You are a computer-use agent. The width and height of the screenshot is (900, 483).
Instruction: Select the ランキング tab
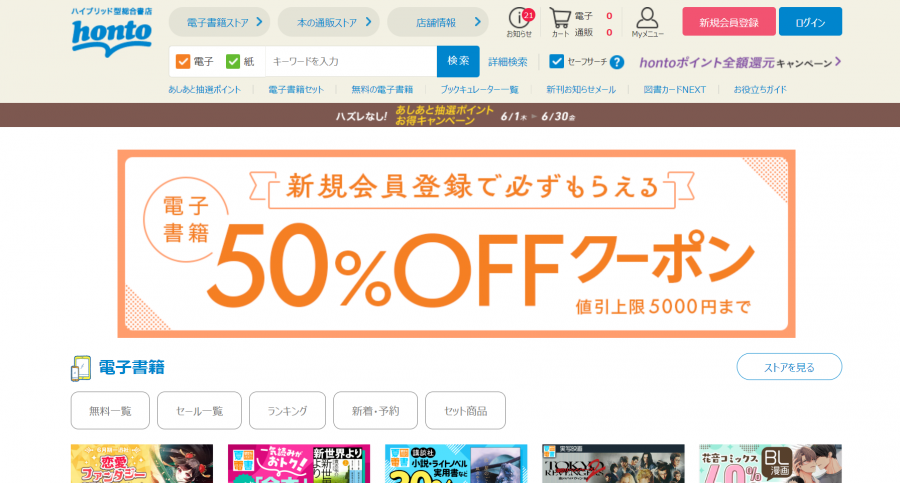tap(287, 411)
